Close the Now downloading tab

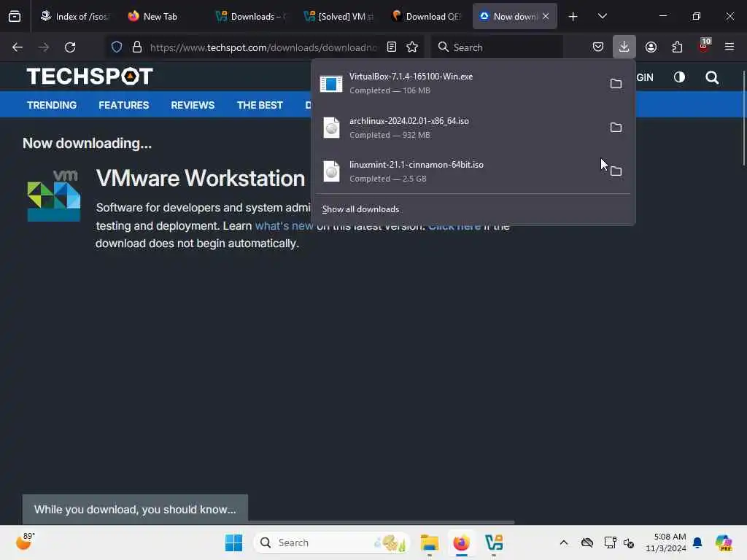point(546,16)
